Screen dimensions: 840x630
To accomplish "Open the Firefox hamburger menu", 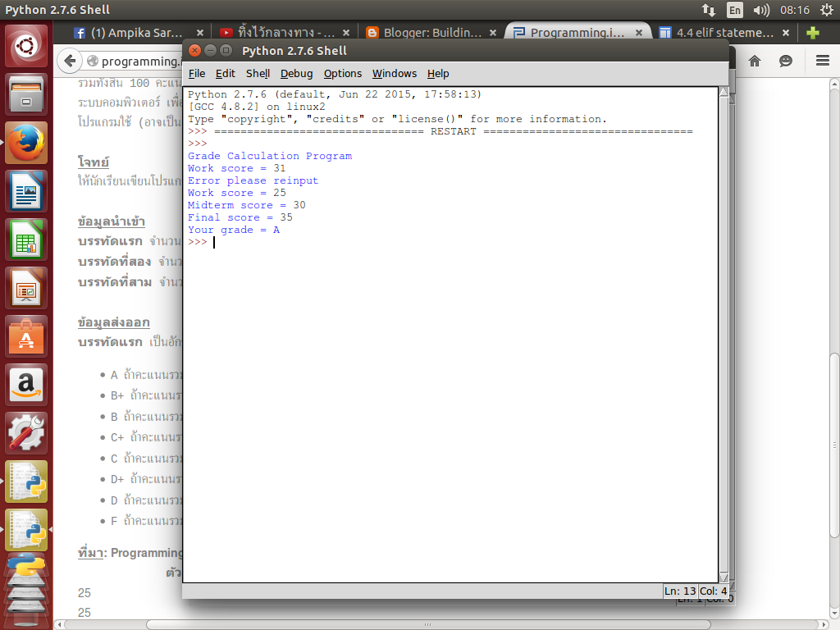I will coord(823,61).
